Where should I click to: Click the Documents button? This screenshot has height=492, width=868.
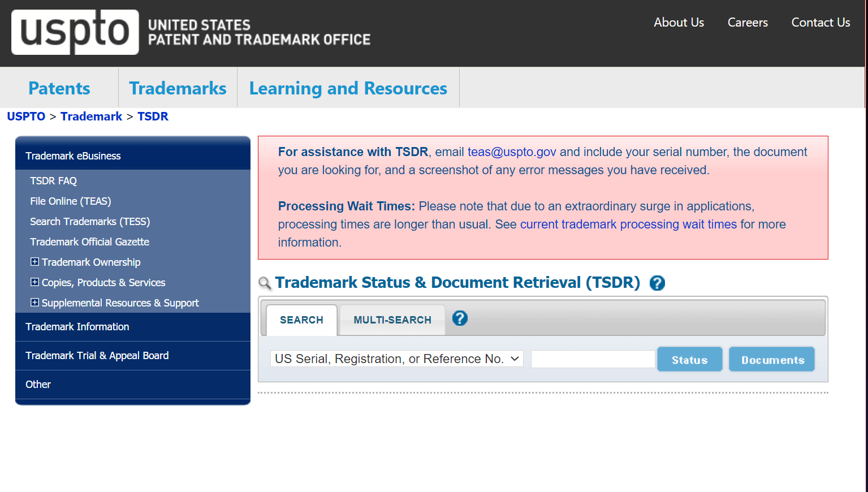(x=772, y=360)
